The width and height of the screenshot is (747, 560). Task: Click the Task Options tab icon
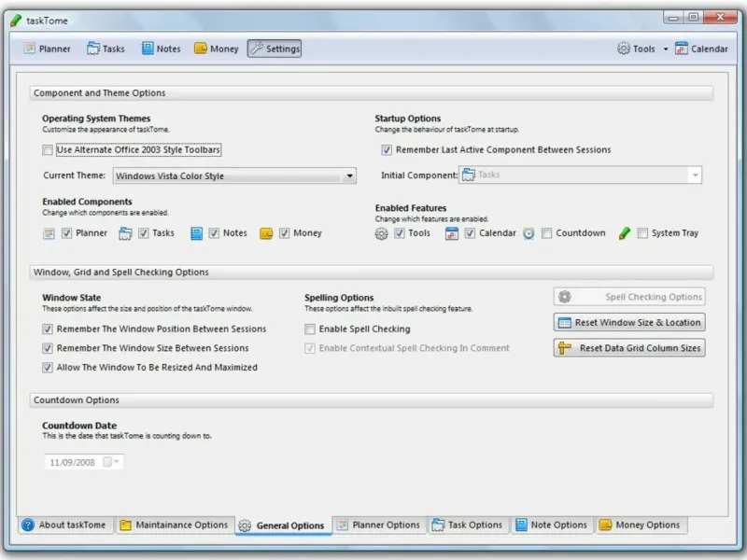tap(438, 525)
